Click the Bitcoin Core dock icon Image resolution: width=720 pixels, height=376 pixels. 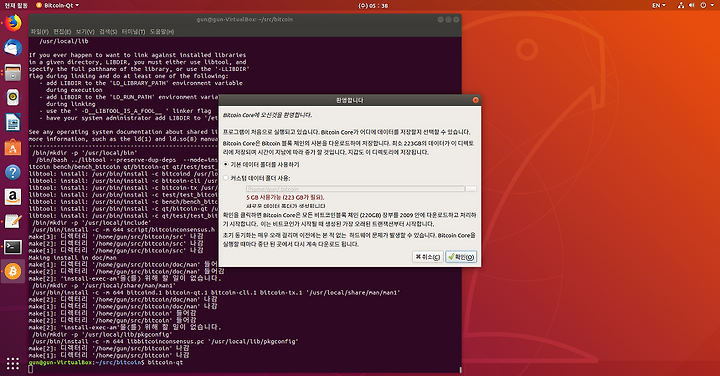tap(13, 271)
